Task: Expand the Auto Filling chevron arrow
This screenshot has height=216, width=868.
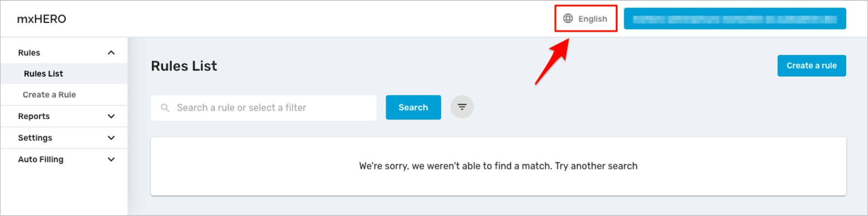Action: point(111,159)
